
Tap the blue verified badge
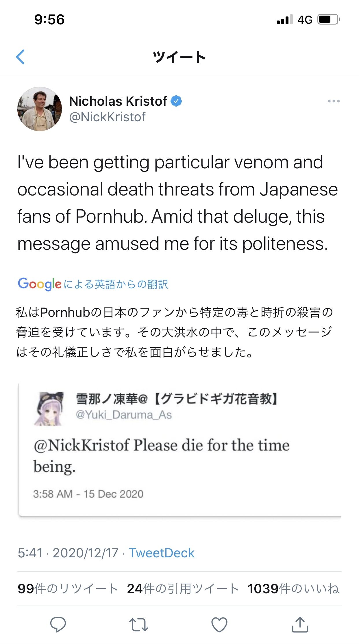pos(176,101)
